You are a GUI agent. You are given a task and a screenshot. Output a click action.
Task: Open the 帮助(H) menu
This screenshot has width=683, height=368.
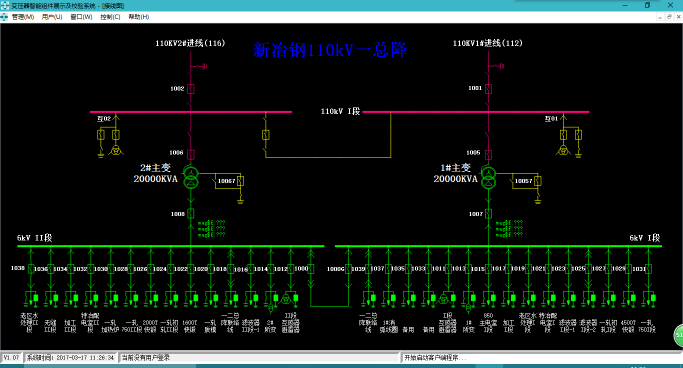tap(139, 17)
